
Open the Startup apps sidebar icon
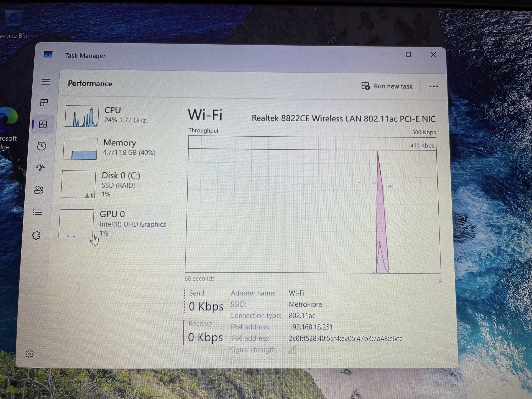click(40, 167)
